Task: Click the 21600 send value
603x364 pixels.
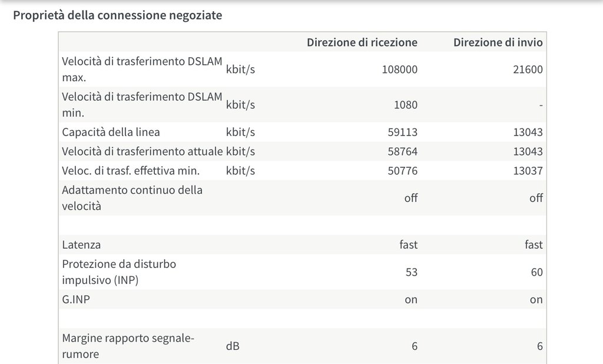Action: click(x=528, y=70)
